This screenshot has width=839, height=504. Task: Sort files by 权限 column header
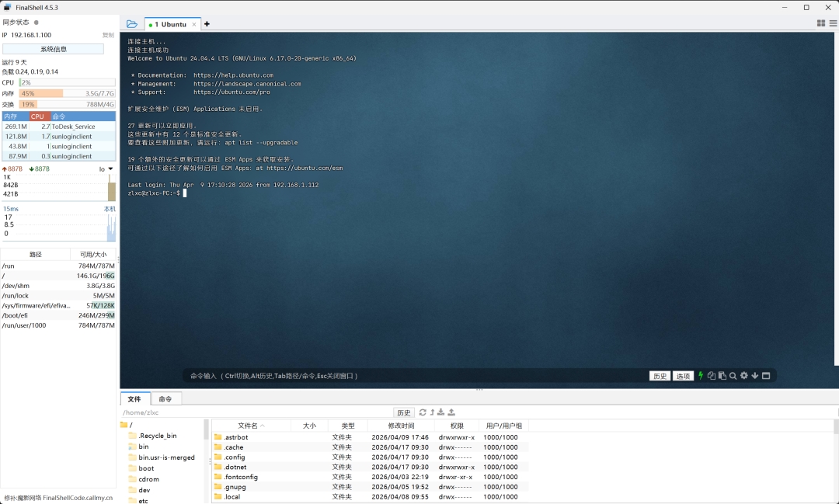click(457, 426)
